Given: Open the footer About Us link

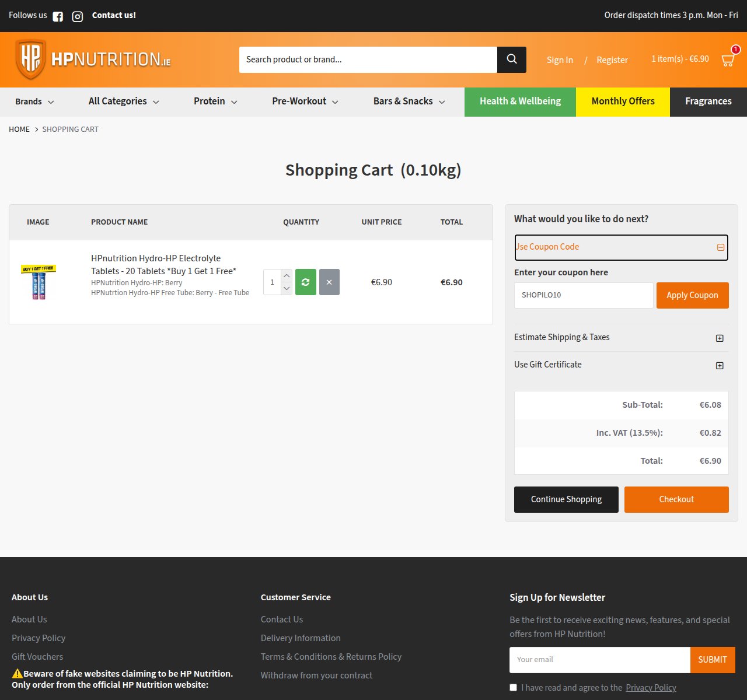Looking at the screenshot, I should [29, 619].
